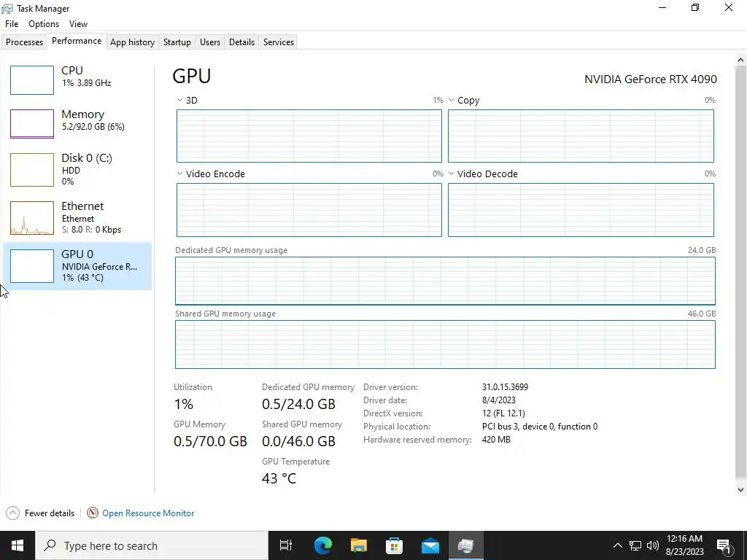Viewport: 747px width, 560px height.
Task: Click the driver version 31.0.15.3699 value
Action: pos(505,387)
